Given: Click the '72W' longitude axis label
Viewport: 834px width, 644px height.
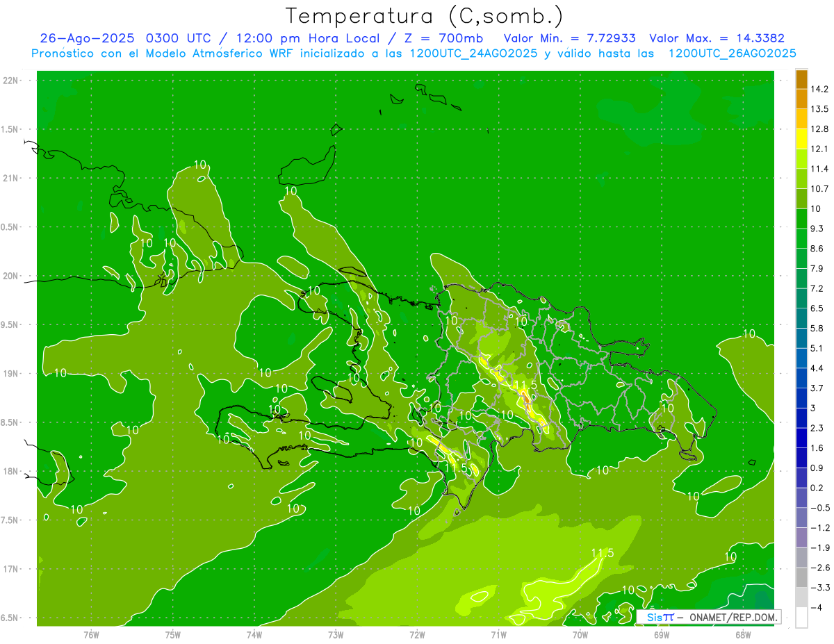Looking at the screenshot, I should [x=417, y=635].
